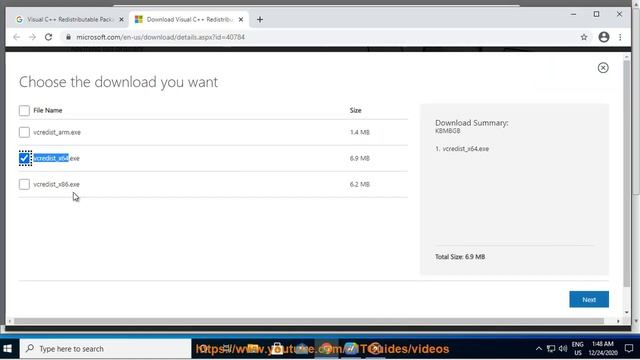Image resolution: width=640 pixels, height=360 pixels.
Task: Open the network status tray icon
Action: 551,349
